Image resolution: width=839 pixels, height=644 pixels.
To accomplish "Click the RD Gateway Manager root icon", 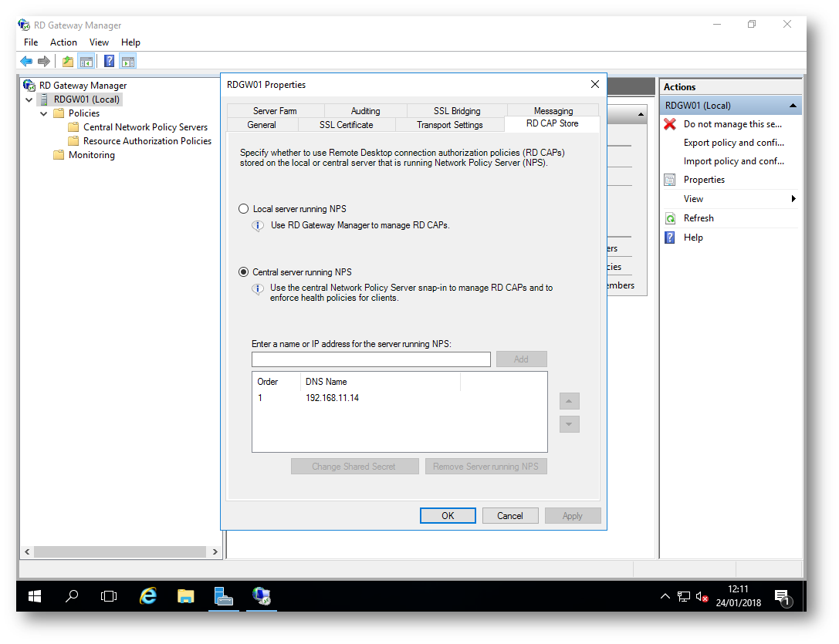I will [29, 85].
